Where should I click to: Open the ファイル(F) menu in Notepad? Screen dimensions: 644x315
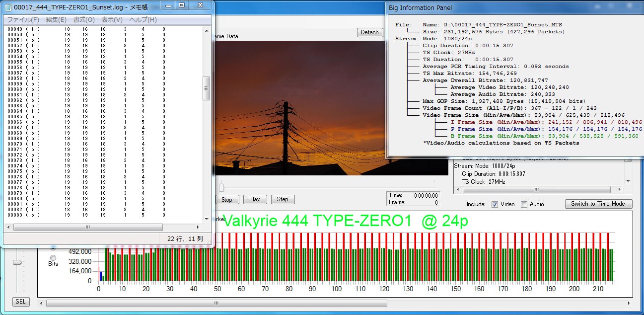[23, 20]
